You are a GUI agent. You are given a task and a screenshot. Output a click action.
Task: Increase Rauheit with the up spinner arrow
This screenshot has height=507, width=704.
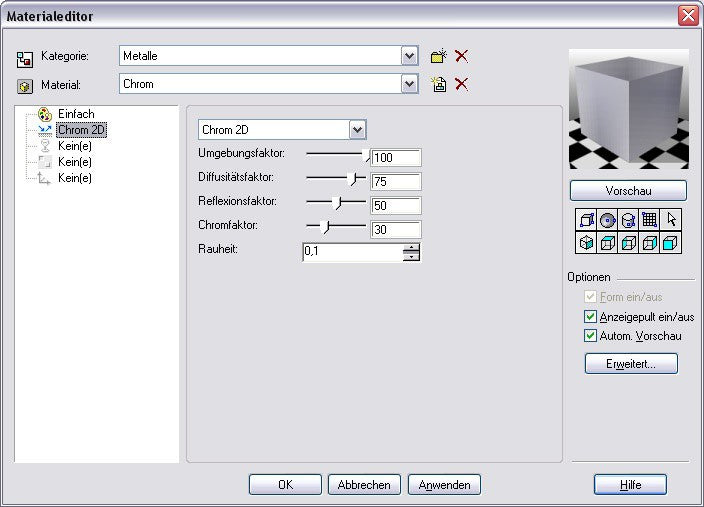(411, 248)
